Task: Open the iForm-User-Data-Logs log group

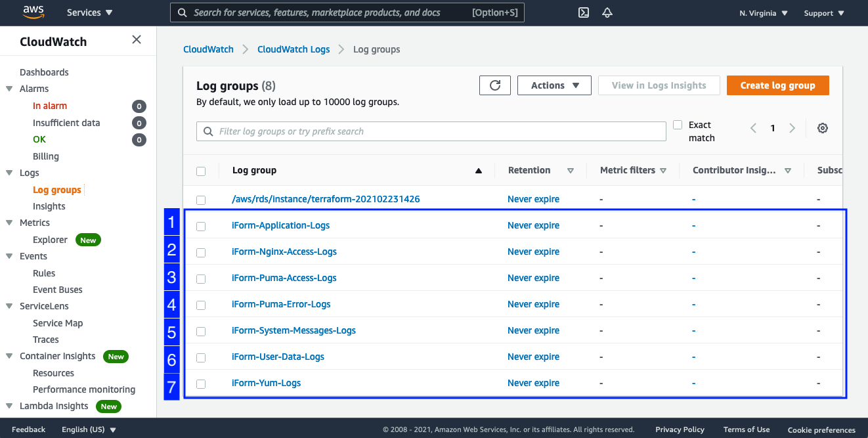Action: (278, 357)
